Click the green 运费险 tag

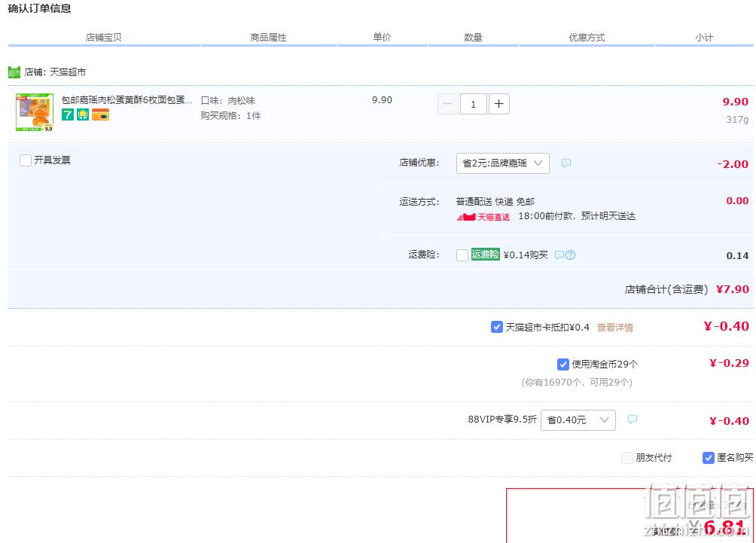pos(485,254)
